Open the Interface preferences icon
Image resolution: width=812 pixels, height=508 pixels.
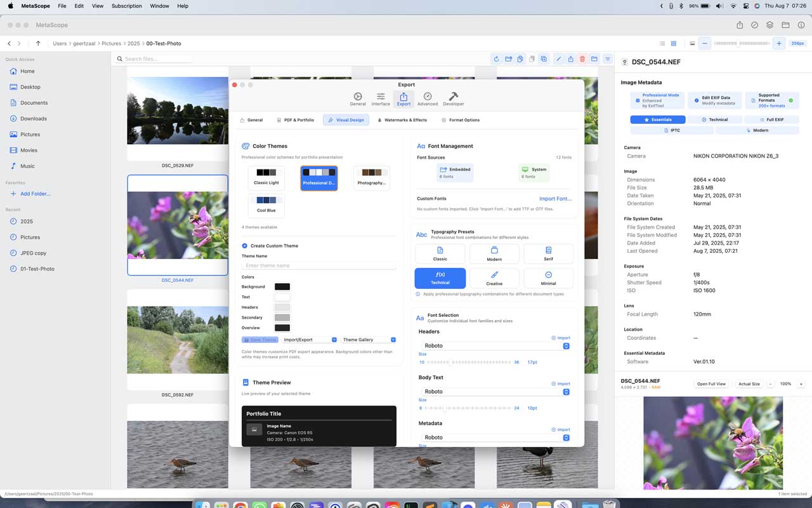pyautogui.click(x=381, y=99)
